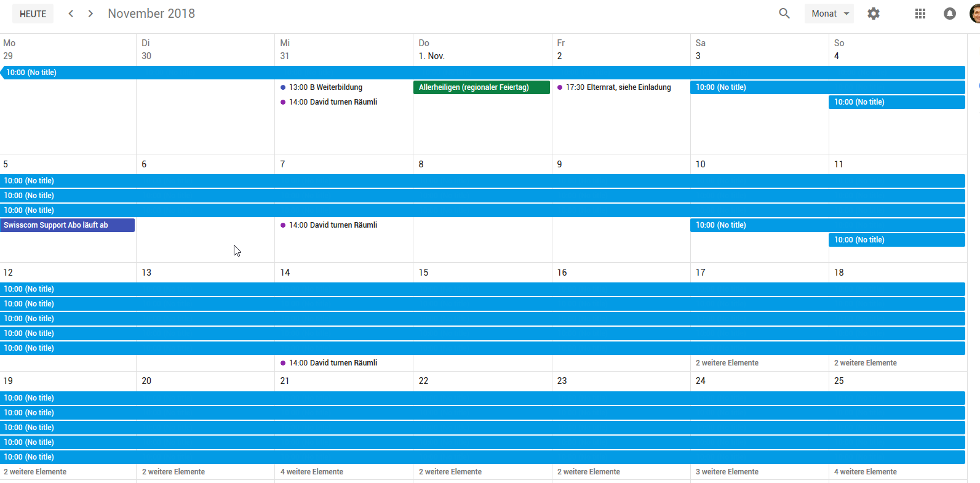The height and width of the screenshot is (483, 980).
Task: Expand 4 weitere Elemente on Wednesday 21
Action: click(312, 472)
